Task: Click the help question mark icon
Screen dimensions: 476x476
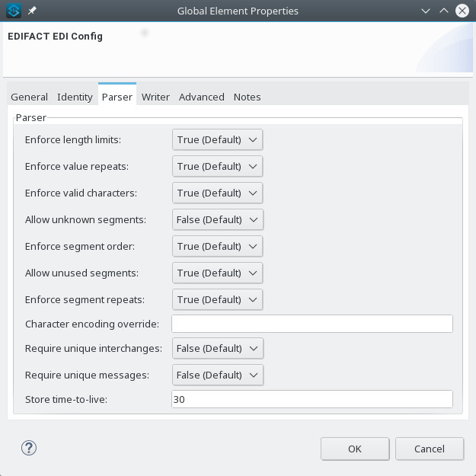Action: (29, 448)
